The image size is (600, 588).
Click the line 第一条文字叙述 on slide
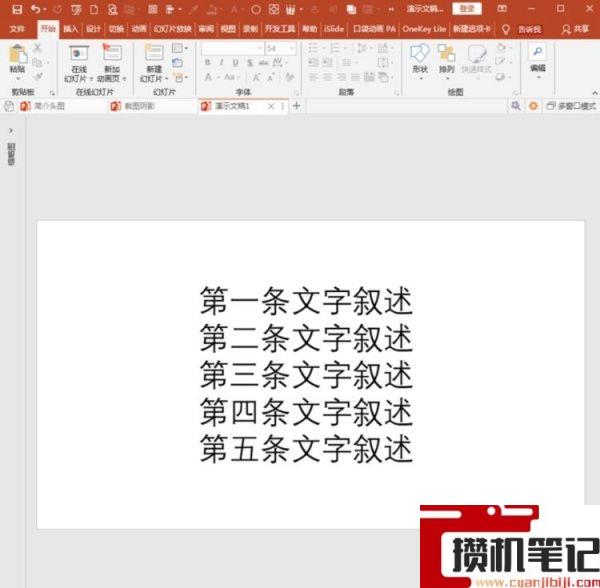click(306, 301)
